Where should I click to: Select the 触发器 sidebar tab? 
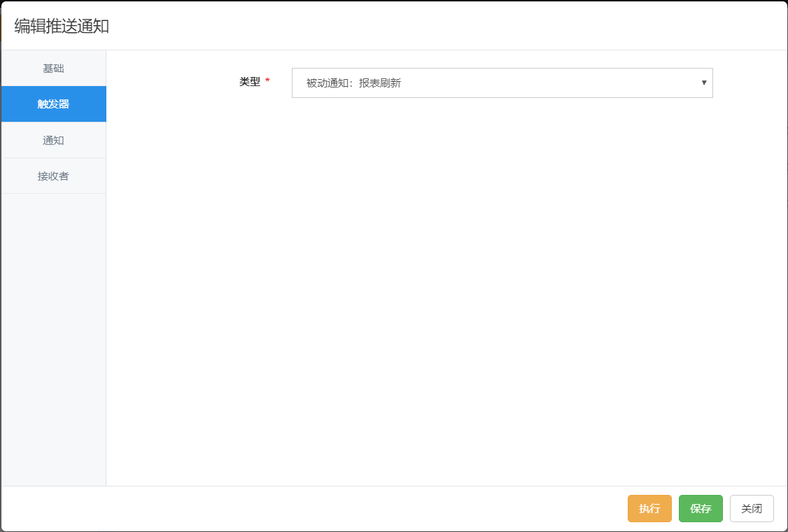[53, 104]
